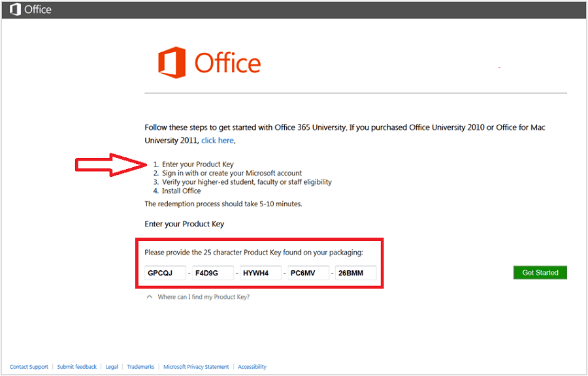588x376 pixels.
Task: Collapse the 'Where can I find my Product Key?' section
Action: tap(149, 296)
